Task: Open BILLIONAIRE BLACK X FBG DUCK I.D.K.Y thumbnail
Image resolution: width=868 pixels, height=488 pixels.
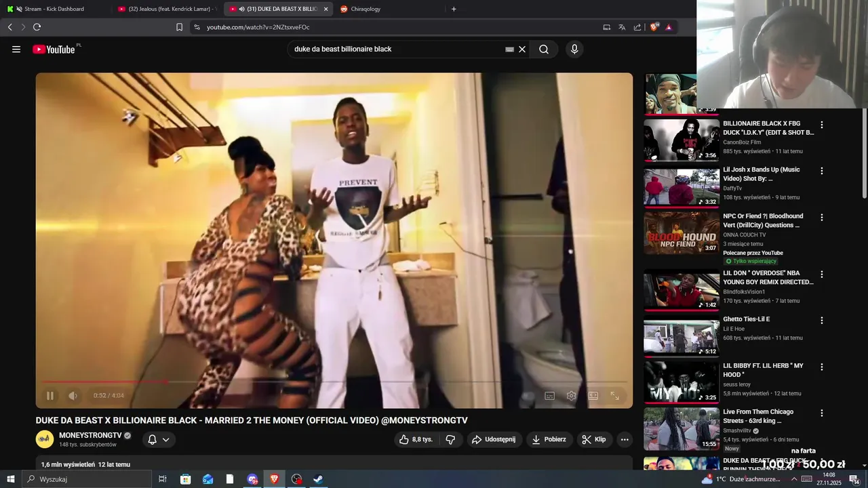Action: coord(682,140)
